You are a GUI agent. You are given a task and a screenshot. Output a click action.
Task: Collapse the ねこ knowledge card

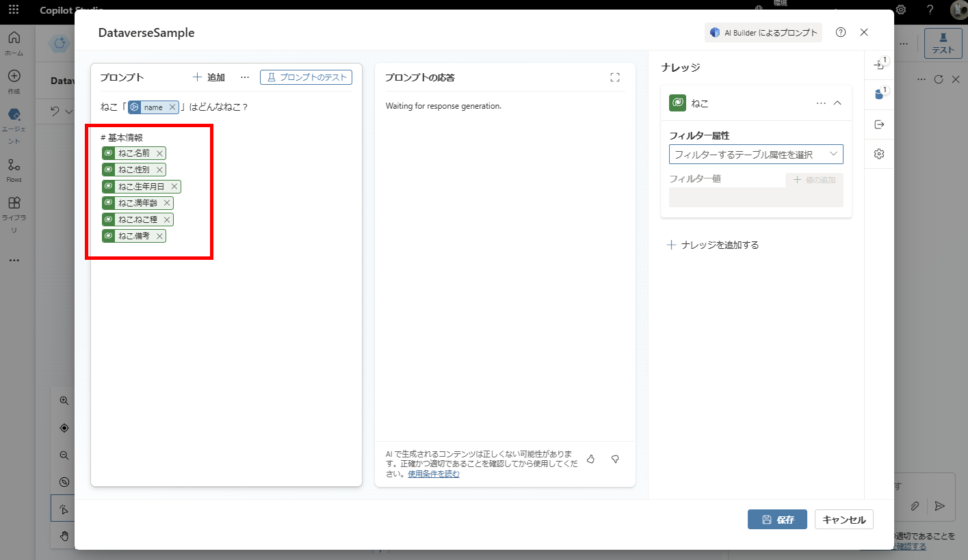click(x=837, y=103)
